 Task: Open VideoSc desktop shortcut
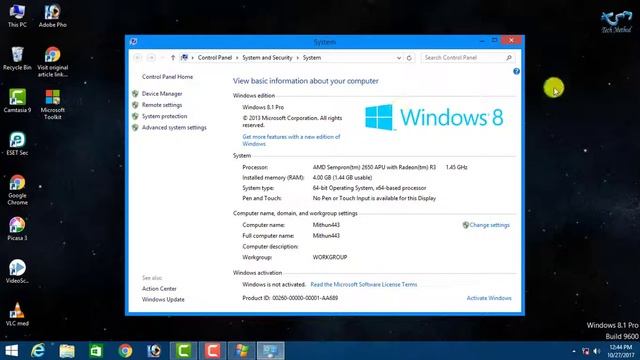tap(17, 271)
